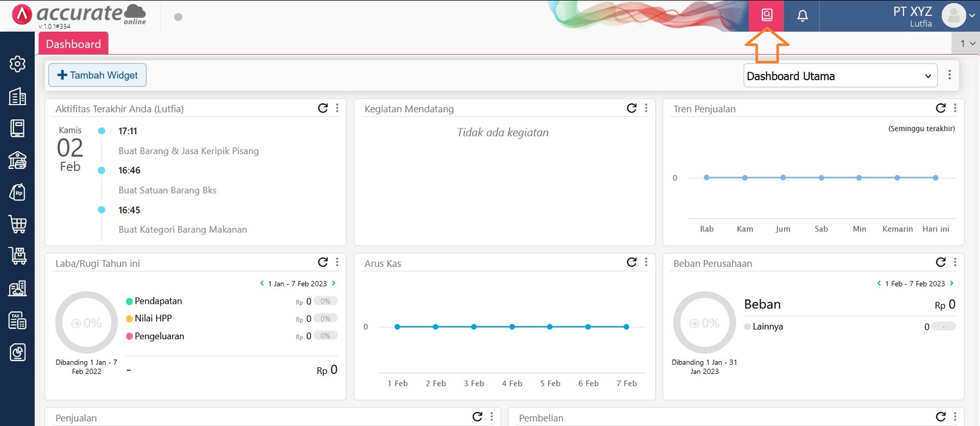The image size is (980, 426).
Task: Open the company building module in sidebar
Action: pos(17,96)
